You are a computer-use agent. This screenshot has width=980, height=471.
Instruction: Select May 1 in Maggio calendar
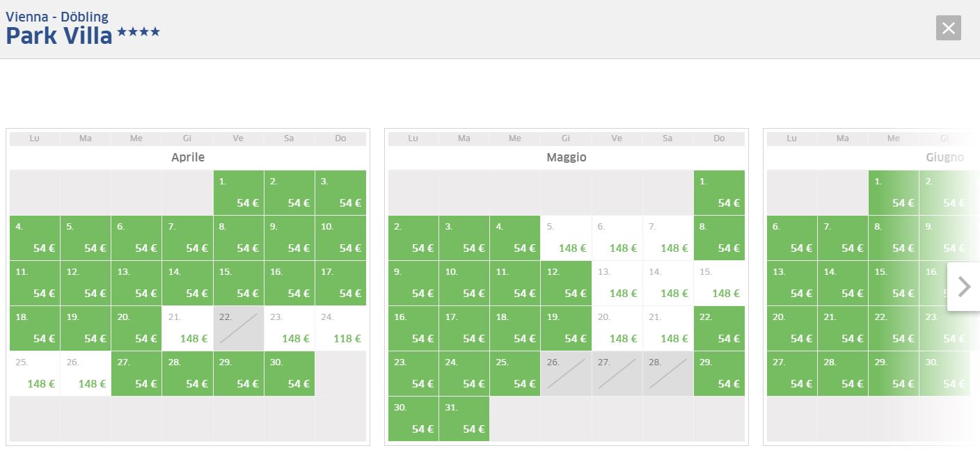pyautogui.click(x=719, y=193)
